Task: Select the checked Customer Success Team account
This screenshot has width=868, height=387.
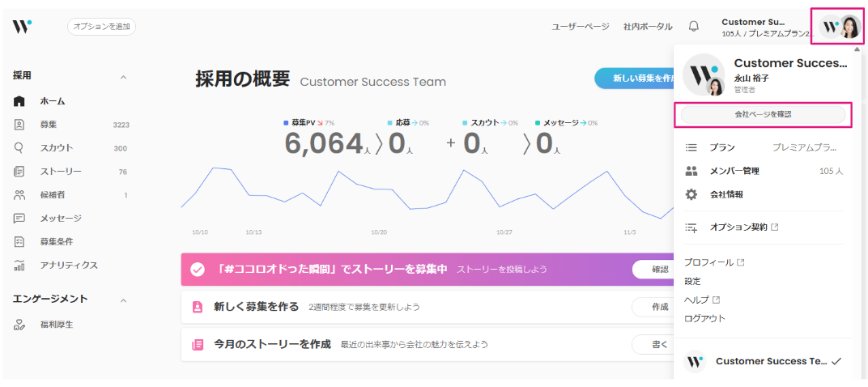Action: point(764,361)
